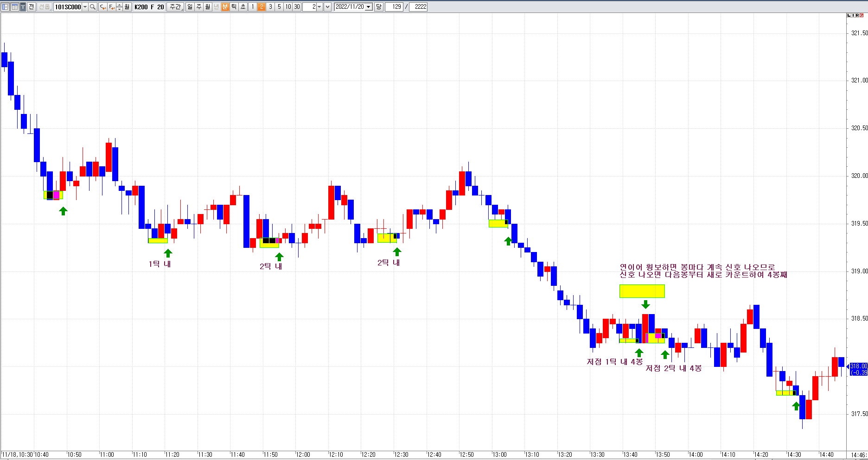Click the 'F' arrow icon in toolbar
The height and width of the screenshot is (460, 868).
point(112,7)
